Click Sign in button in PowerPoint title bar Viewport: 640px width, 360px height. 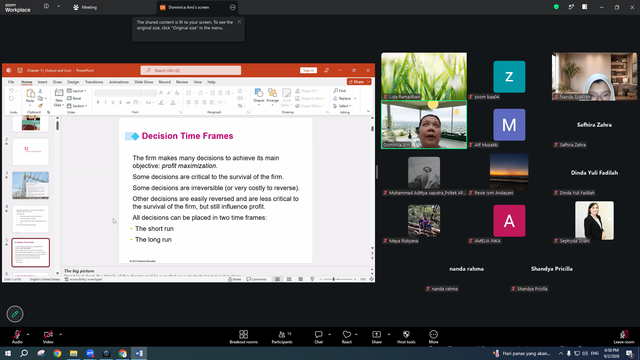308,70
